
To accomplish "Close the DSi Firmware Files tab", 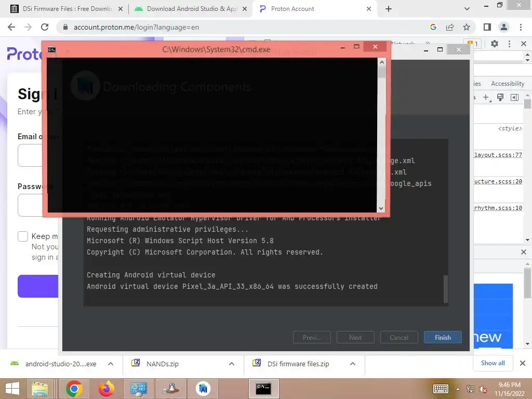I will pos(121,9).
